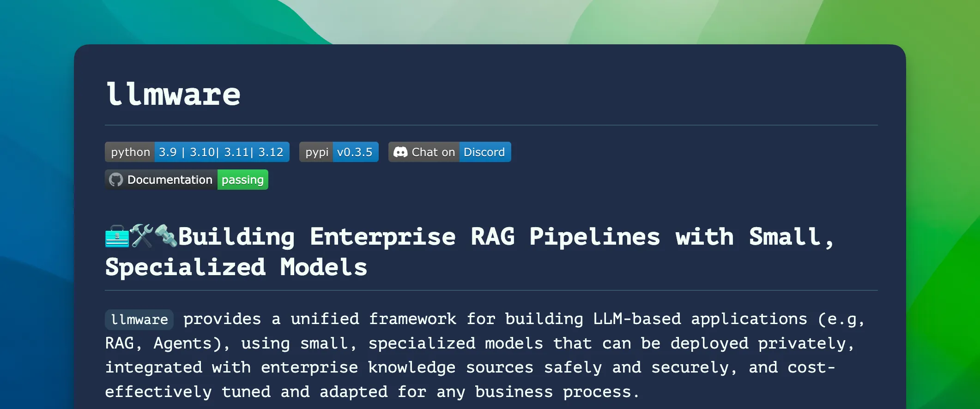Screen dimensions: 980x409
Task: Click the Documentation passing badge
Action: 187,180
